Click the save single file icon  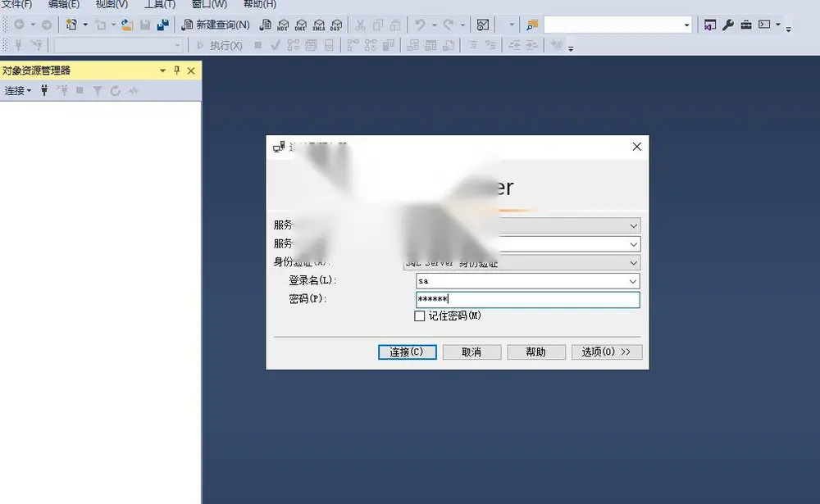145,25
